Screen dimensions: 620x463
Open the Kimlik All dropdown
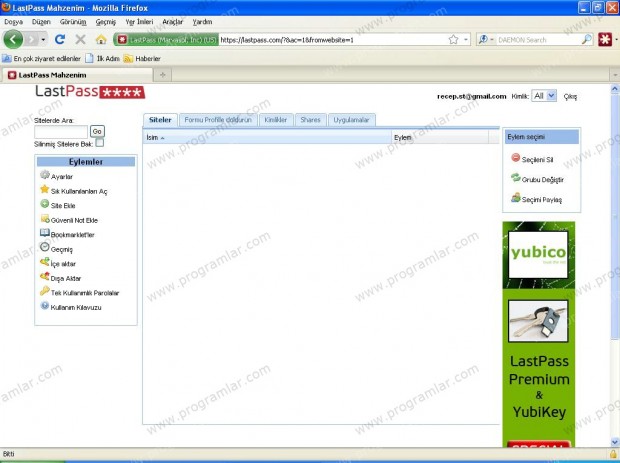pos(544,96)
